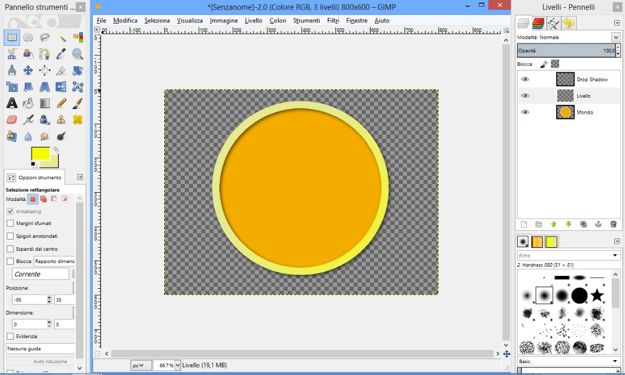The width and height of the screenshot is (625, 375).
Task: Select the Text tool
Action: [x=12, y=103]
